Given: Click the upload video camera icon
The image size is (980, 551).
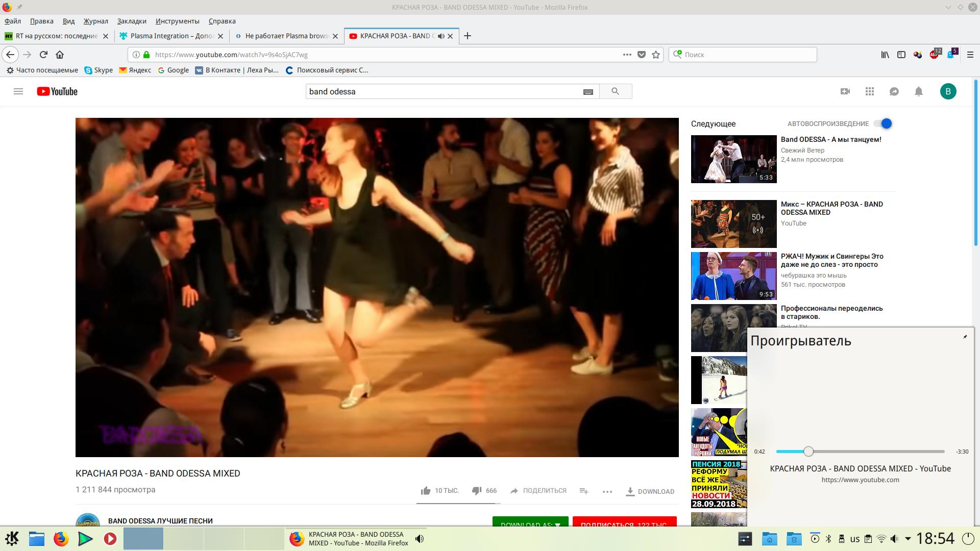Looking at the screenshot, I should [x=845, y=92].
